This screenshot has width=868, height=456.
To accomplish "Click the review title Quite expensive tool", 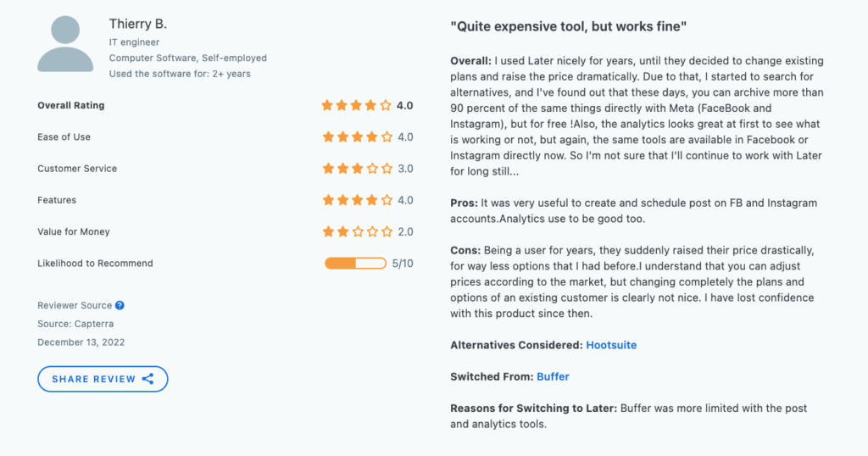I will pos(569,26).
